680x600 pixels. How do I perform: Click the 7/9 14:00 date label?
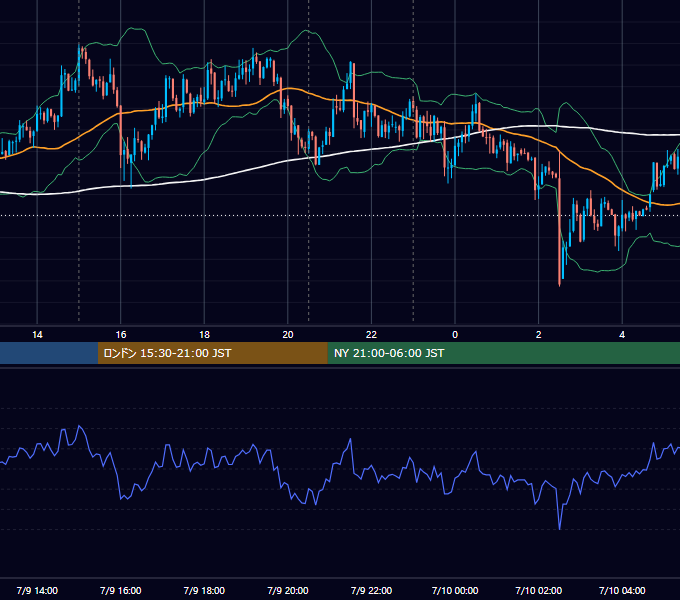point(37,590)
